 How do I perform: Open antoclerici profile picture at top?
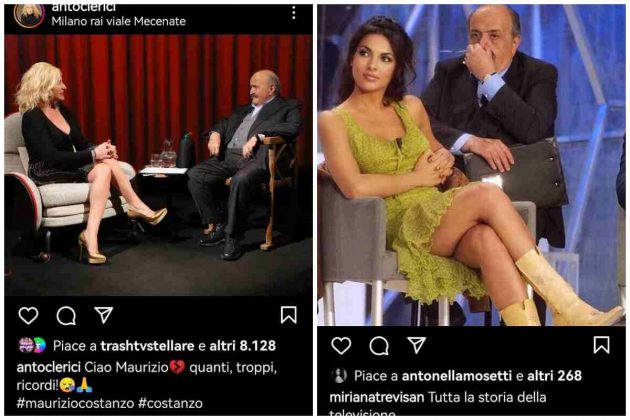point(29,15)
